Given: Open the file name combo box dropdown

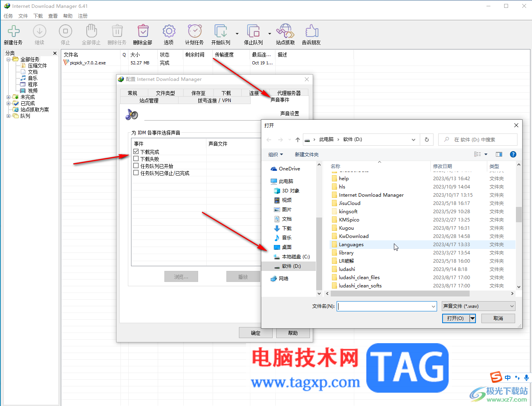Looking at the screenshot, I should coord(433,306).
